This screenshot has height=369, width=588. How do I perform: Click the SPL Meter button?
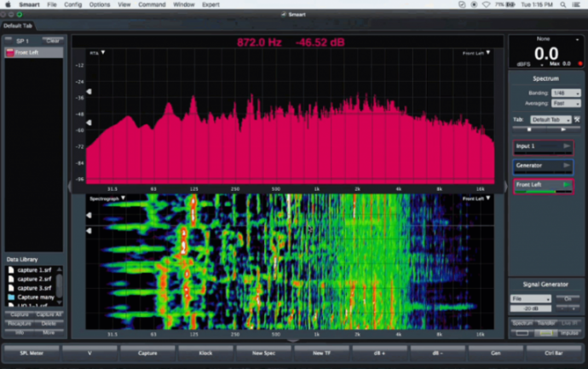click(30, 351)
